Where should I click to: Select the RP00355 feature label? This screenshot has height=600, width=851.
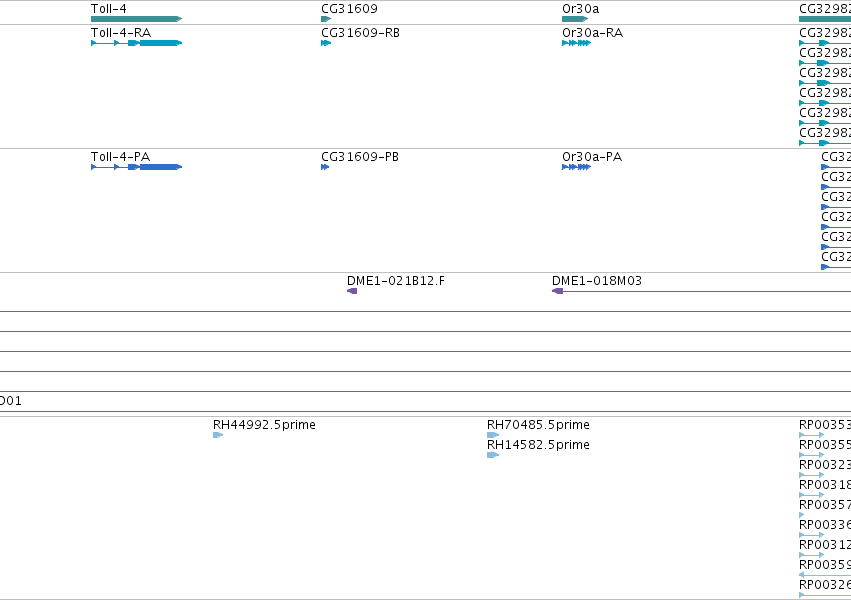[x=825, y=445]
